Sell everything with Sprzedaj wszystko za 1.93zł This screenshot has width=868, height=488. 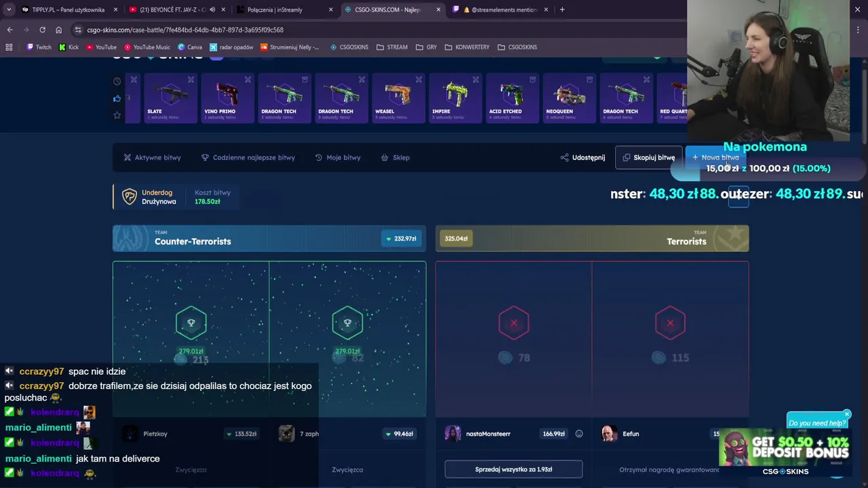click(x=513, y=469)
